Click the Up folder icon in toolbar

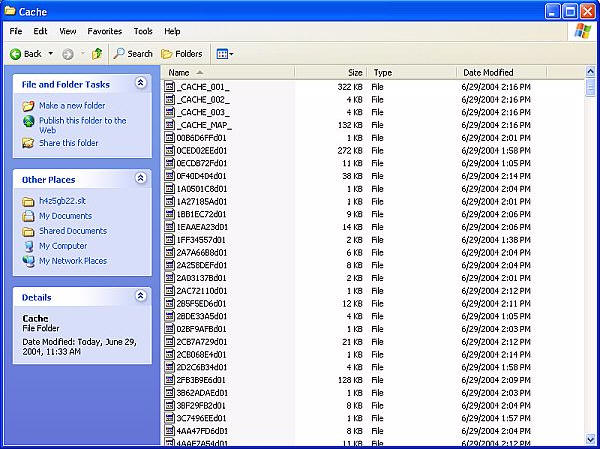(x=97, y=54)
